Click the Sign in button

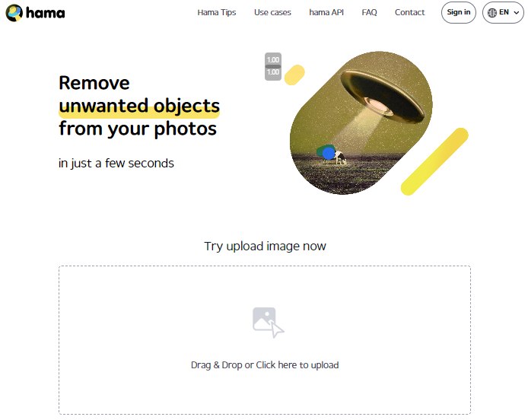pyautogui.click(x=458, y=12)
